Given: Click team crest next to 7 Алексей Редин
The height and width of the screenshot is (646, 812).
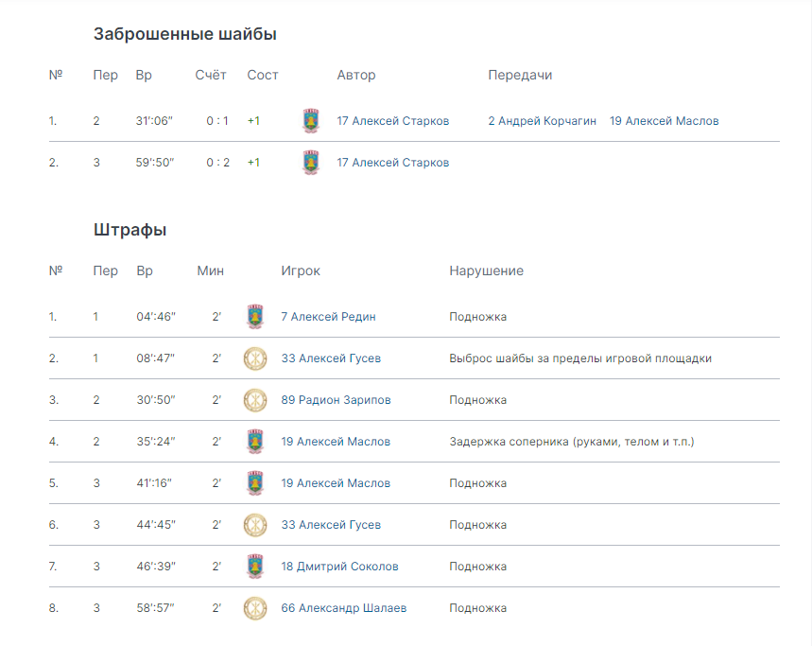Looking at the screenshot, I should click(x=255, y=317).
